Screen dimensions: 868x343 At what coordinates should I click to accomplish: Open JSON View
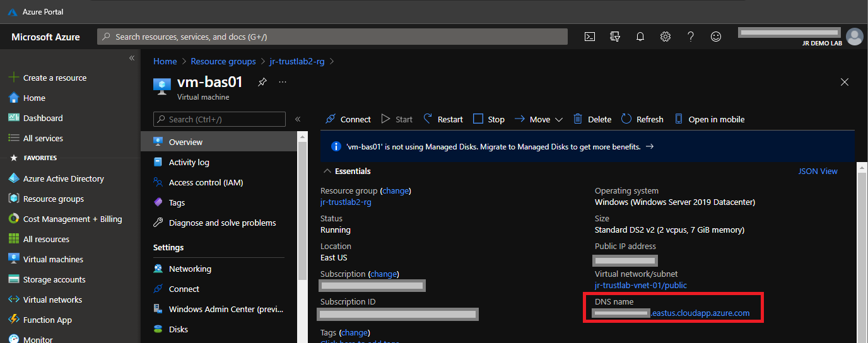pyautogui.click(x=818, y=171)
